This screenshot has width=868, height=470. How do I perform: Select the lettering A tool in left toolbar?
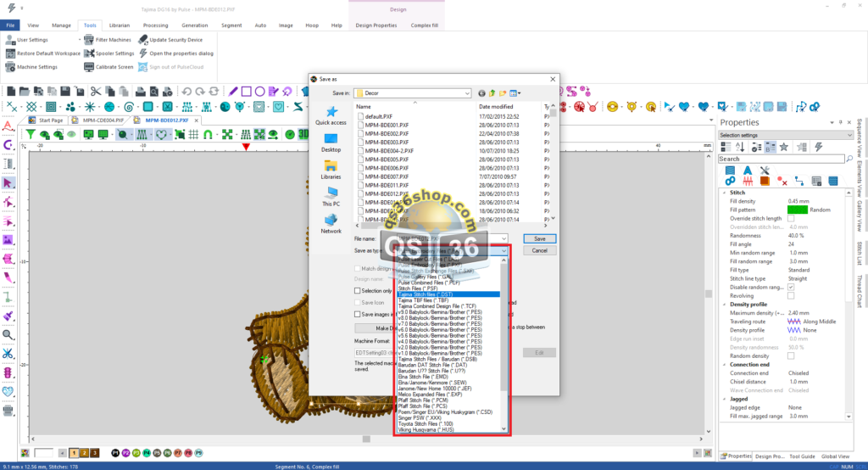pos(8,126)
